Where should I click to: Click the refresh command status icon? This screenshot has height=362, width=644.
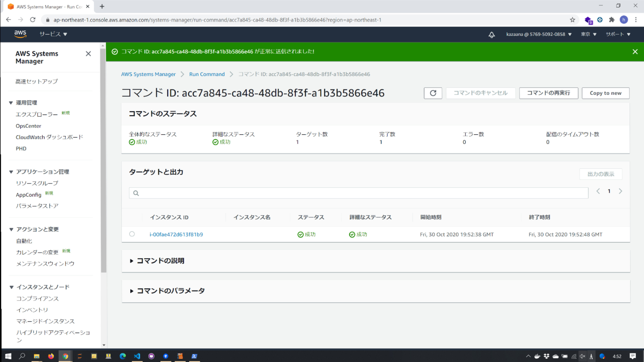point(433,93)
